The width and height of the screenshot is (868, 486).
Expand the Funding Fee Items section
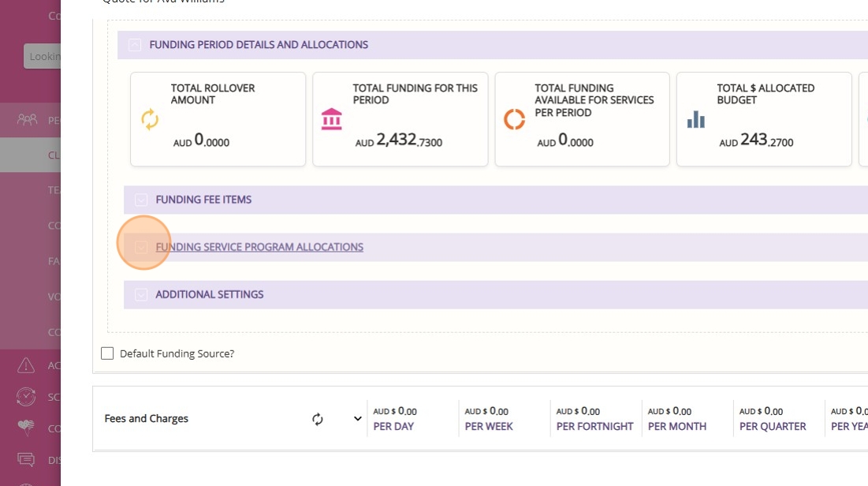tap(141, 200)
